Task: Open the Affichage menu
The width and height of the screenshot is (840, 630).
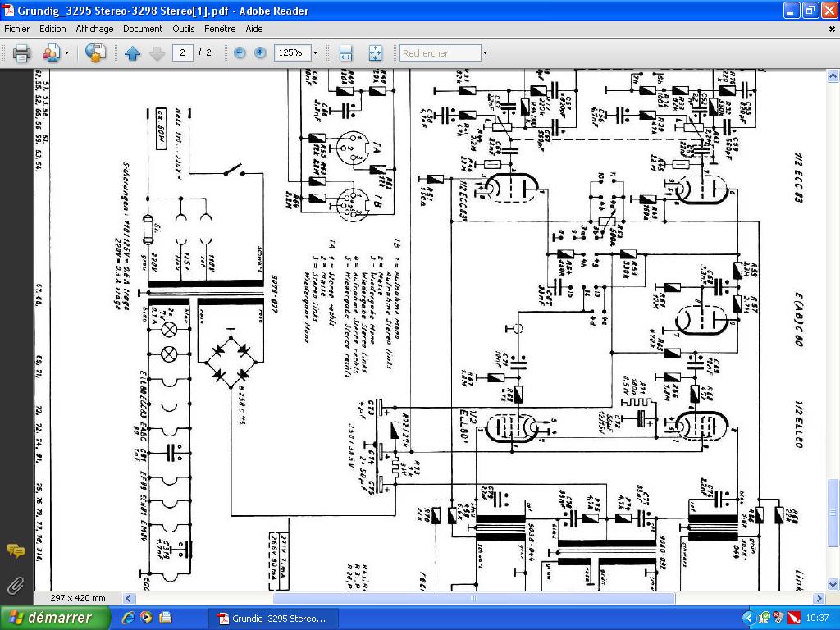Action: [94, 29]
